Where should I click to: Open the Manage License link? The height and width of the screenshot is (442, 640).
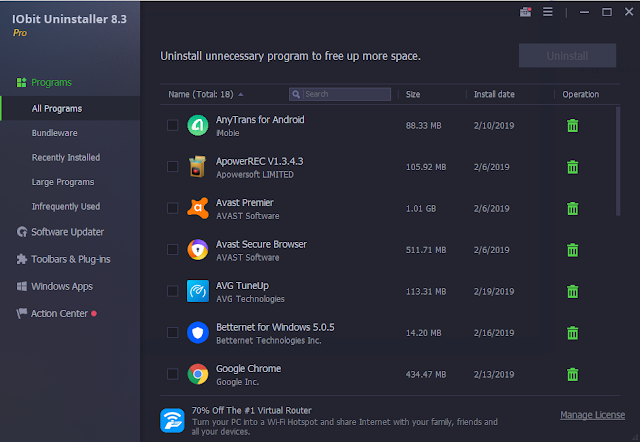592,415
